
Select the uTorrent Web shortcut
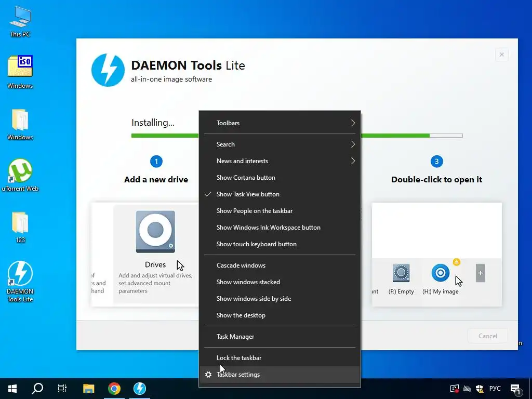click(20, 175)
